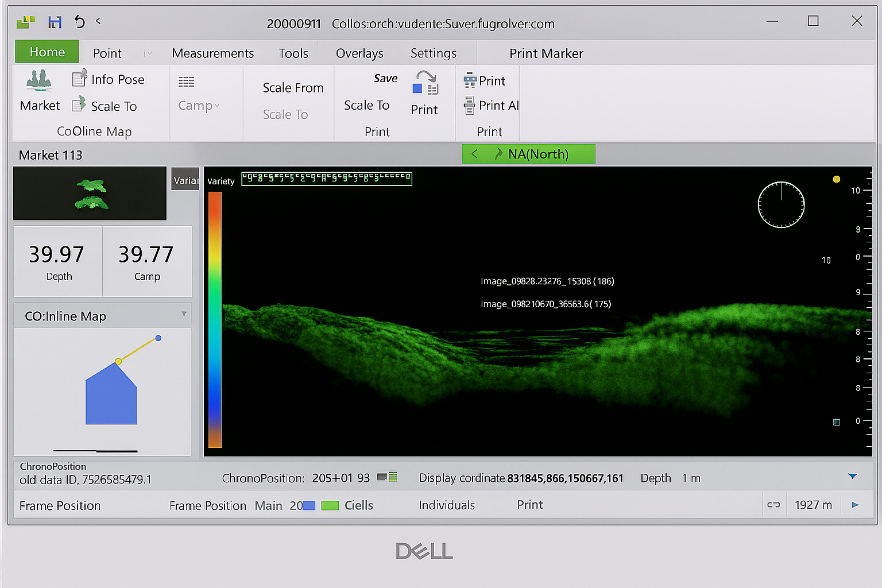Click the Info Pose label
Screen dimensions: 882x588
point(118,79)
